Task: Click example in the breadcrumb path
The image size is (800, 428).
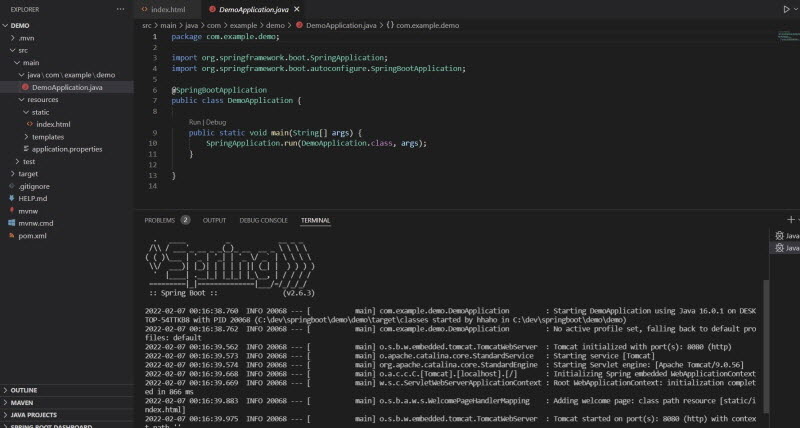Action: point(244,26)
